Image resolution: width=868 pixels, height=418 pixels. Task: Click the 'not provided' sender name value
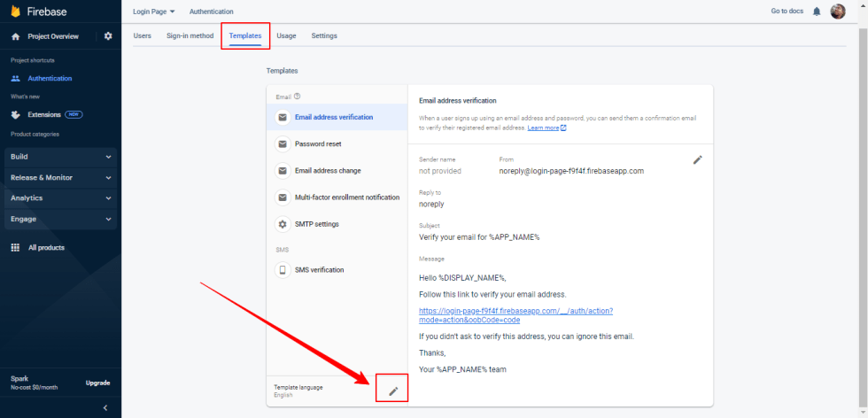pyautogui.click(x=440, y=171)
